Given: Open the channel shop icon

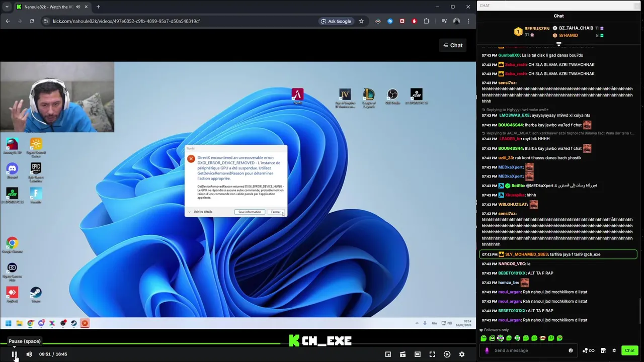Looking at the screenshot, I should (x=603, y=350).
